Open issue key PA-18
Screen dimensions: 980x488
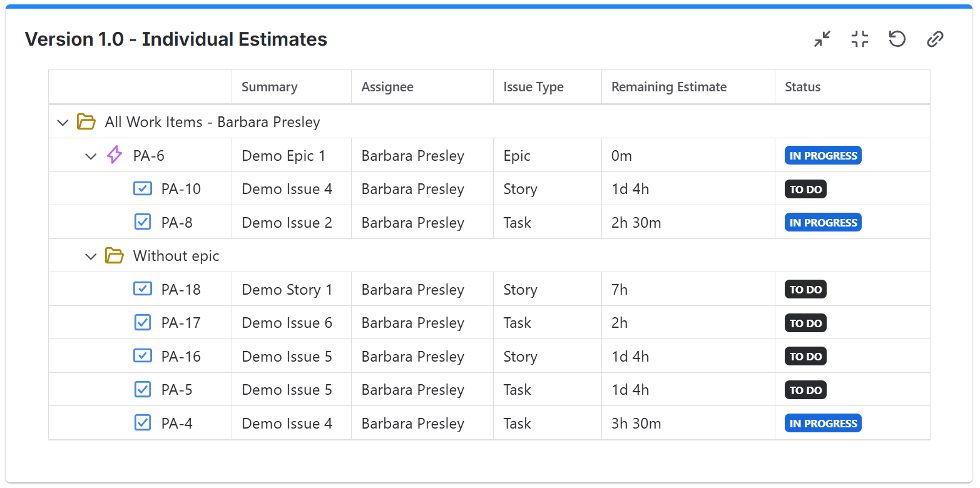(x=181, y=290)
